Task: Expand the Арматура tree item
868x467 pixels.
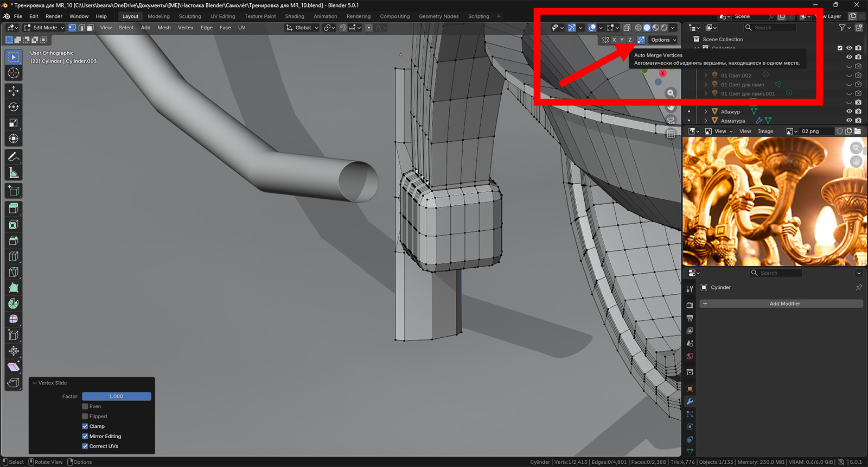Action: pos(705,121)
